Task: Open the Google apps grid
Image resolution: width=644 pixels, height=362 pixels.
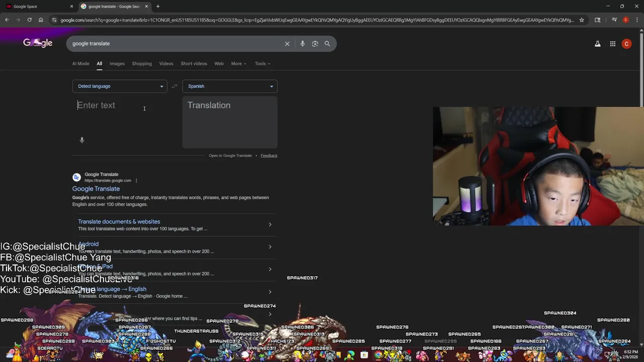Action: [613, 44]
